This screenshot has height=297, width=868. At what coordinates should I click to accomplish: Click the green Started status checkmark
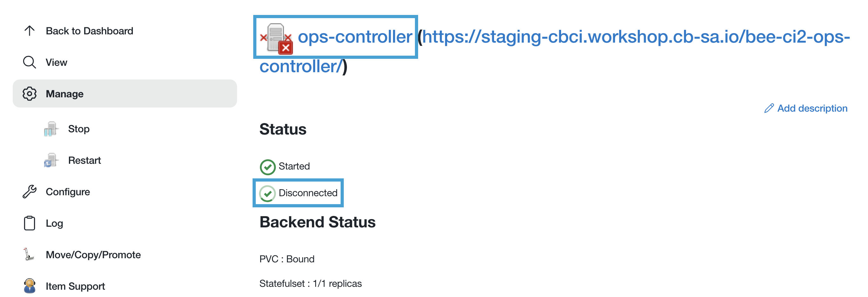click(267, 166)
